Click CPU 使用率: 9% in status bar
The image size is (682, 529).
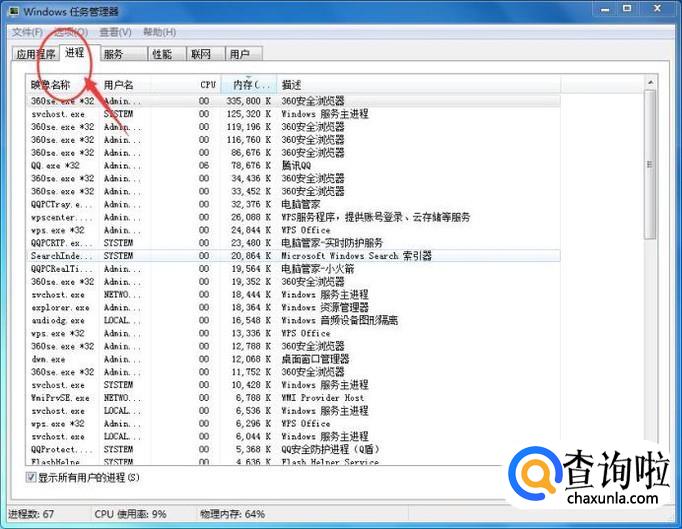(130, 514)
